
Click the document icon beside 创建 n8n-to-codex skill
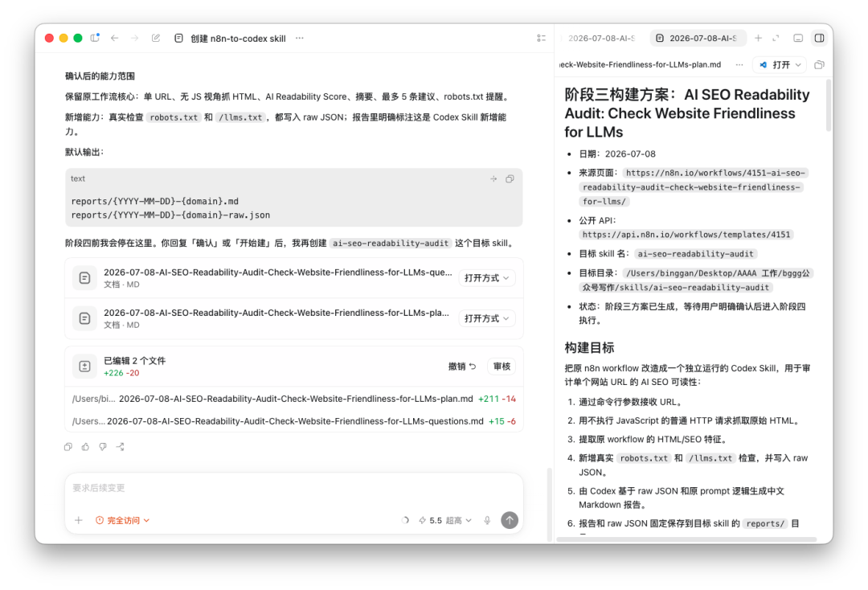coord(178,39)
